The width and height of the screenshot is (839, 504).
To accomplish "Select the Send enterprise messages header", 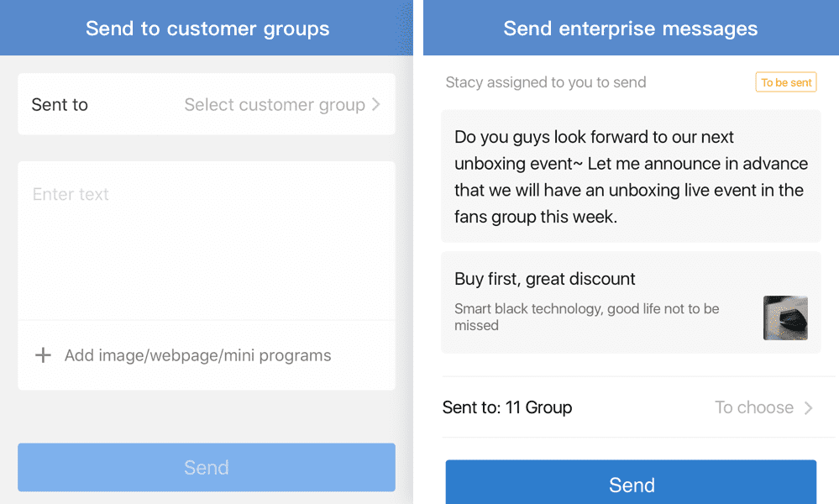I will (631, 29).
